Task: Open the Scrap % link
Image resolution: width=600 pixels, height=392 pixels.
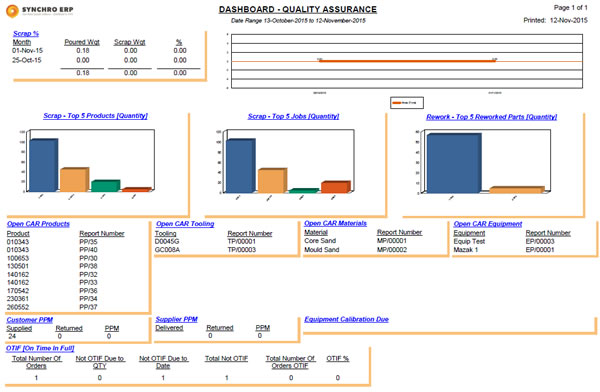Action: (x=26, y=34)
